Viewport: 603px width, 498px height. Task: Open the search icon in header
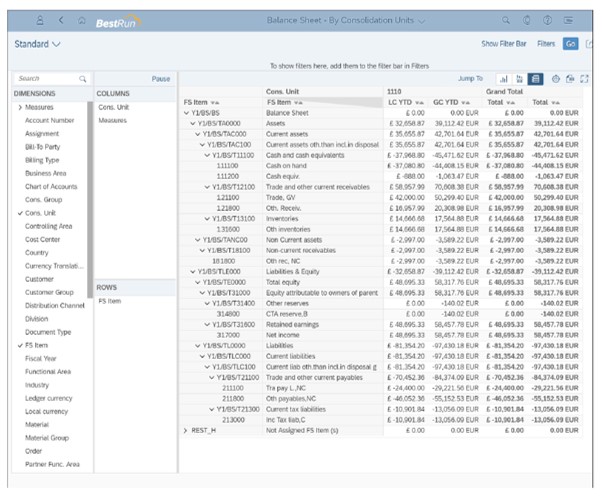(x=506, y=20)
